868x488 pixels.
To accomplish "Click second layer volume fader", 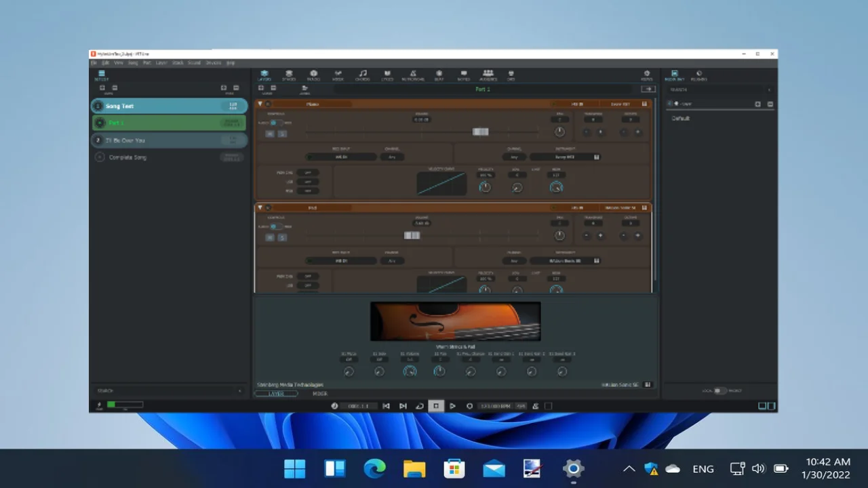I will click(x=412, y=235).
